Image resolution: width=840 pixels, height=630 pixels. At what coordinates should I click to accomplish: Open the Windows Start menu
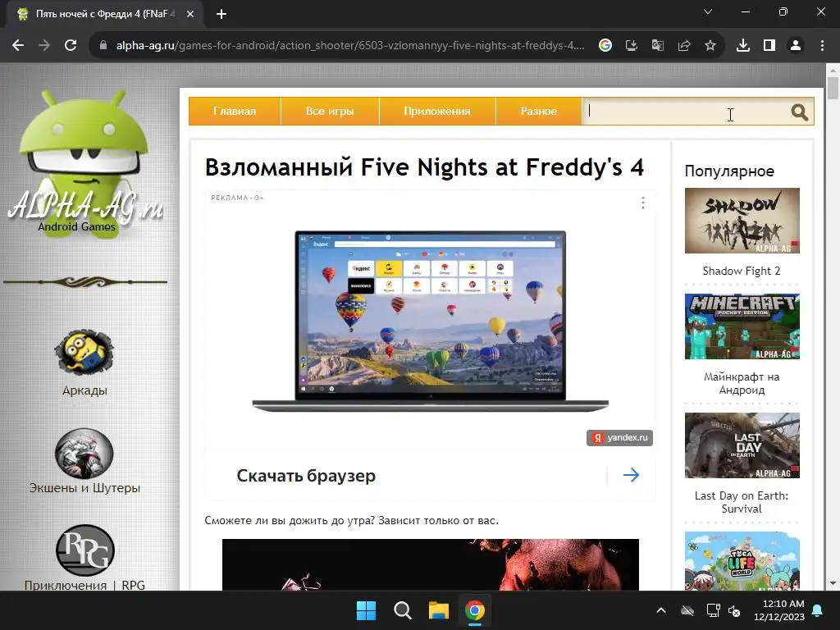pos(367,610)
